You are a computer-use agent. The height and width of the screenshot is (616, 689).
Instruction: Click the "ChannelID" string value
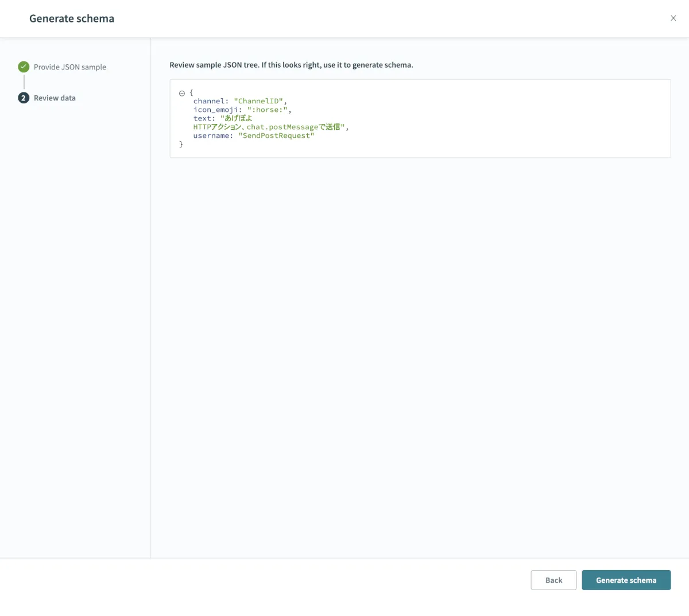tap(258, 101)
